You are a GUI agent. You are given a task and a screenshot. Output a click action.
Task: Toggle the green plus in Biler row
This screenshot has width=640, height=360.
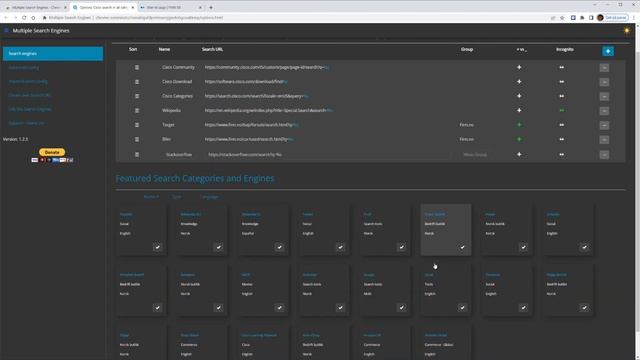[519, 139]
